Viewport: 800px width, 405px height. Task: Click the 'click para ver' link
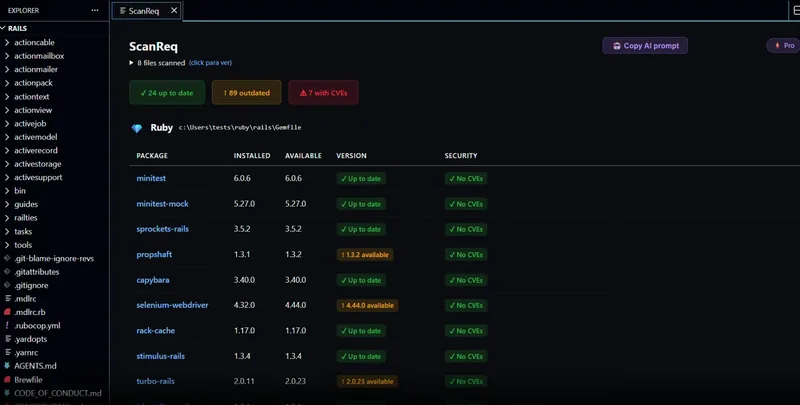tap(210, 63)
